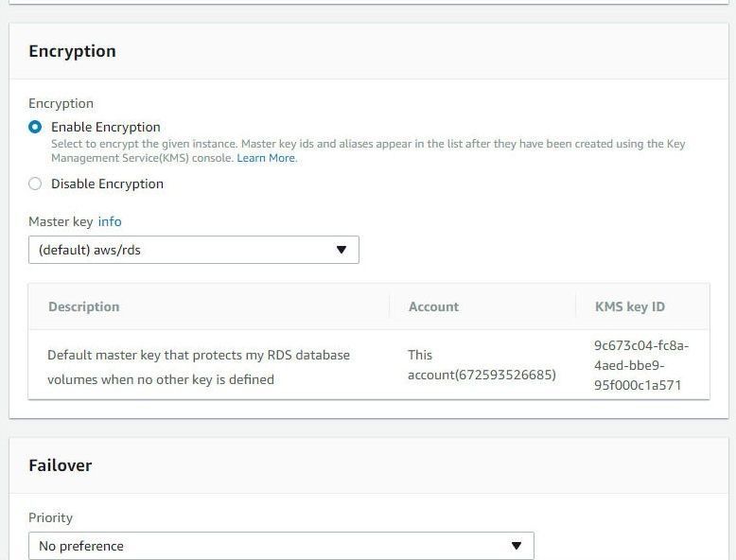Expand the Priority No preference dropdown

point(281,546)
